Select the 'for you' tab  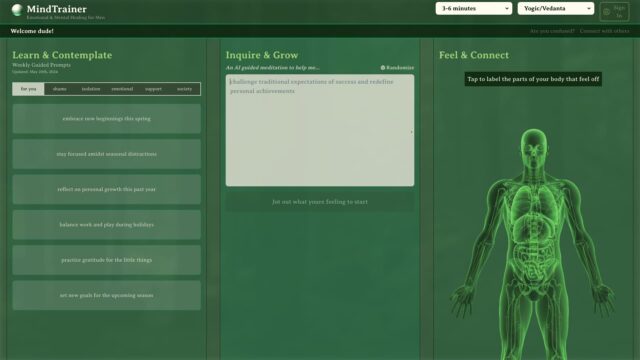(28, 89)
